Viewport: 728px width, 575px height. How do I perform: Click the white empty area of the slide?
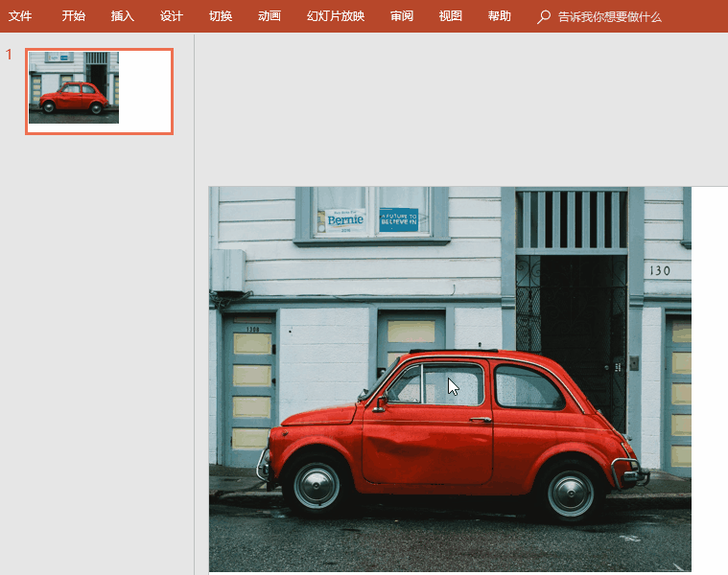(709, 383)
